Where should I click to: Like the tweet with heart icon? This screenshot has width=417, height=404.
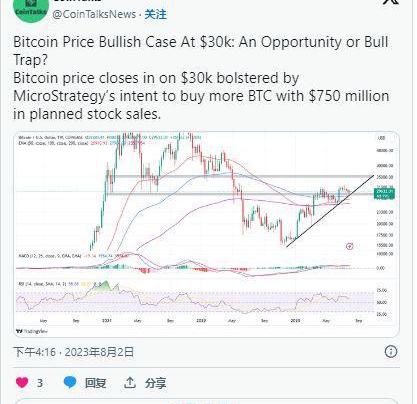point(22,382)
